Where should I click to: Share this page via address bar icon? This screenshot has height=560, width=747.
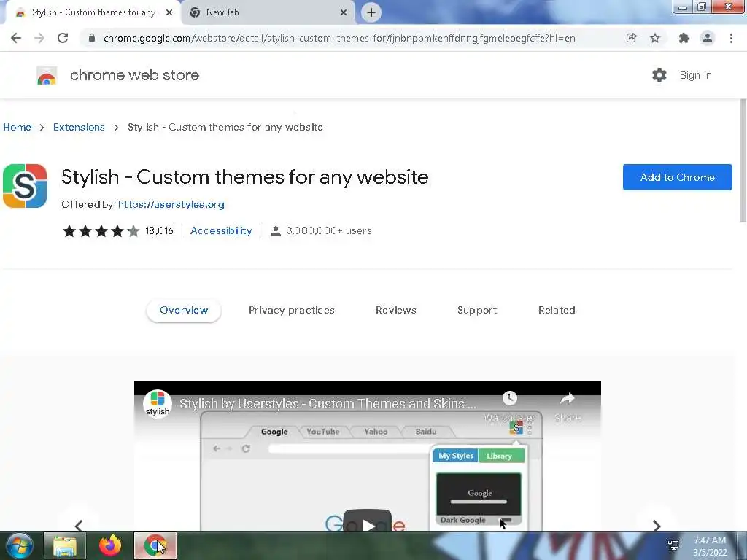631,38
